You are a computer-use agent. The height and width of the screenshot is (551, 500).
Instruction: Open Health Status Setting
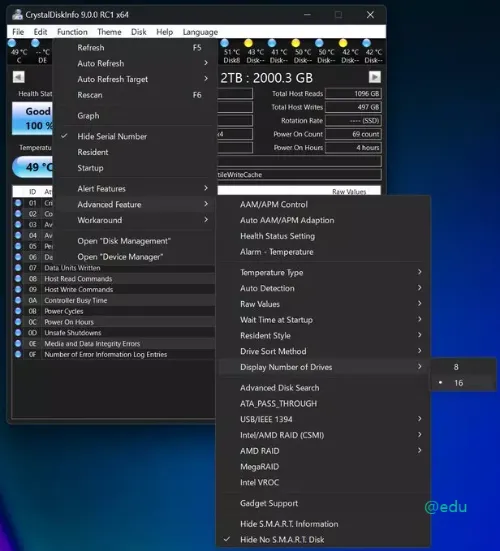pos(323,236)
